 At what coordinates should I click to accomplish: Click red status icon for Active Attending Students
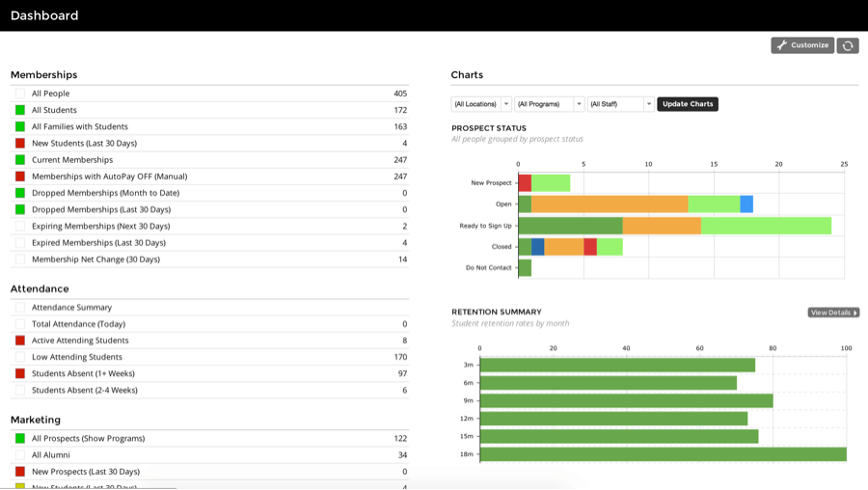coord(20,340)
